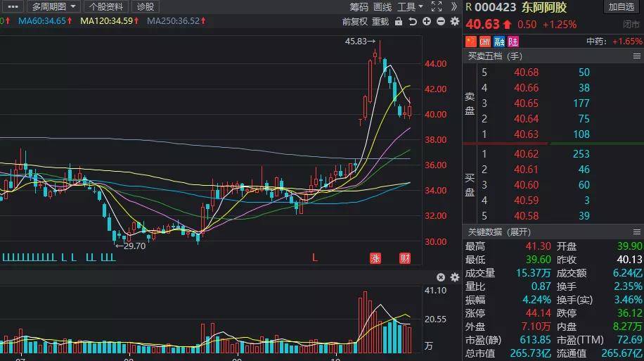The width and height of the screenshot is (644, 361).
Task: Open volume panel settings gear
Action: [x=455, y=277]
